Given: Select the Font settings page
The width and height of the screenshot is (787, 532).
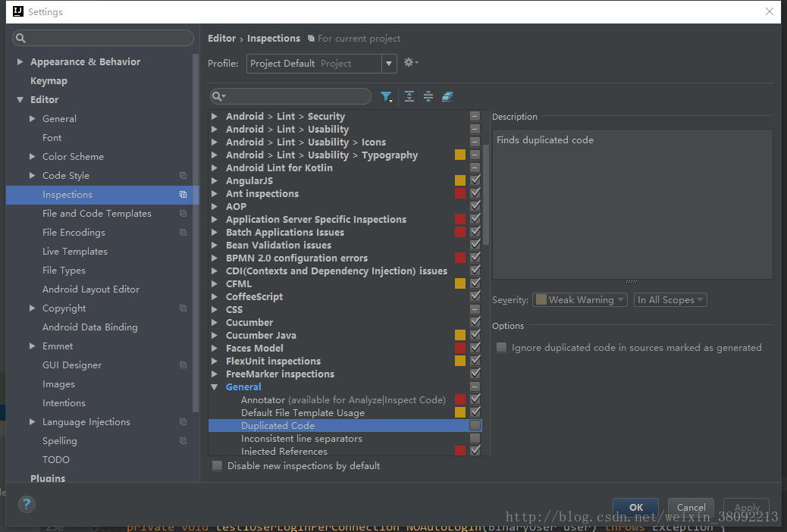Looking at the screenshot, I should (52, 137).
